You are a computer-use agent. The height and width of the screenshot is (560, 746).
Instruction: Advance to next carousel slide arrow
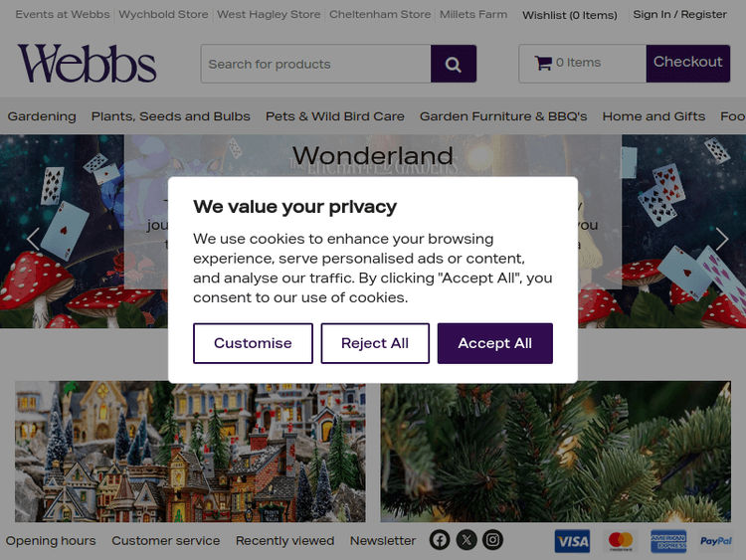click(721, 239)
